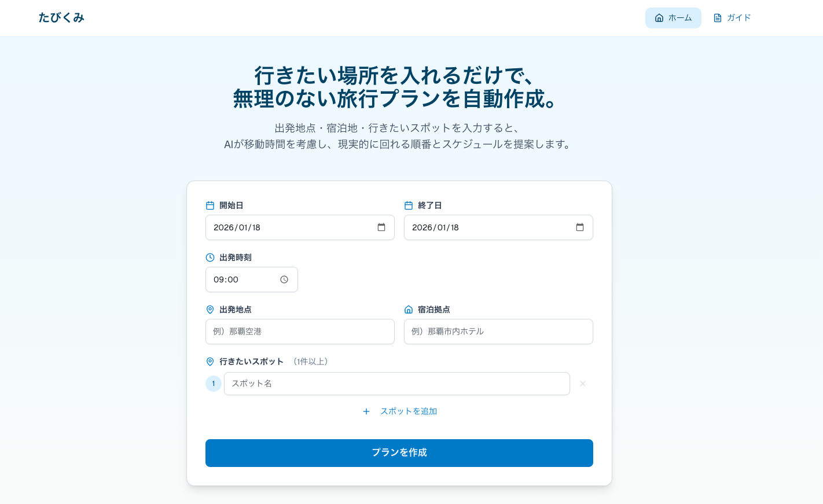Click the map pin icon beside 出発地点
The height and width of the screenshot is (504, 823).
pyautogui.click(x=210, y=309)
